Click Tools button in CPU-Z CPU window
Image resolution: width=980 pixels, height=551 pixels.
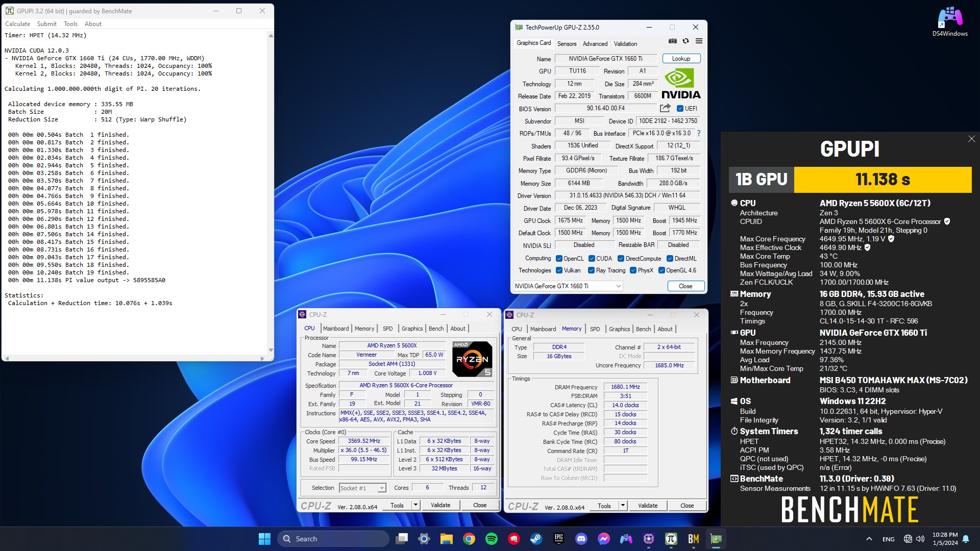[x=397, y=505]
